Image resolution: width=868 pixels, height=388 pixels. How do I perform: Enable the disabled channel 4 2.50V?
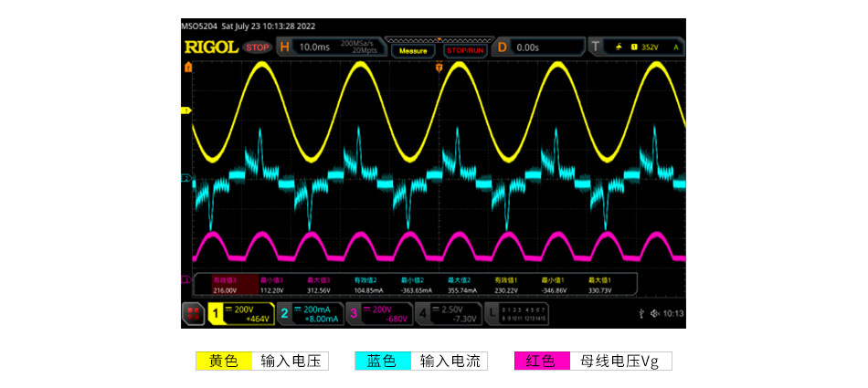tap(448, 315)
